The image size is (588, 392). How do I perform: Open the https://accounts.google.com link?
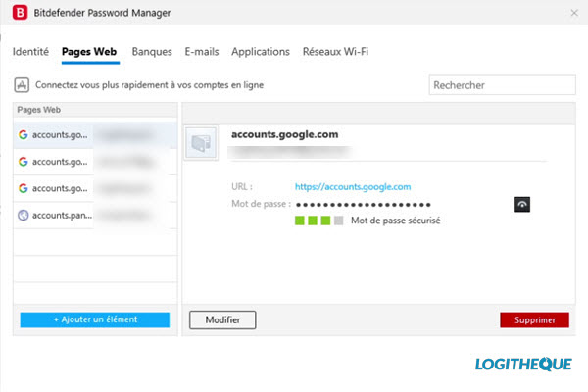(x=353, y=187)
